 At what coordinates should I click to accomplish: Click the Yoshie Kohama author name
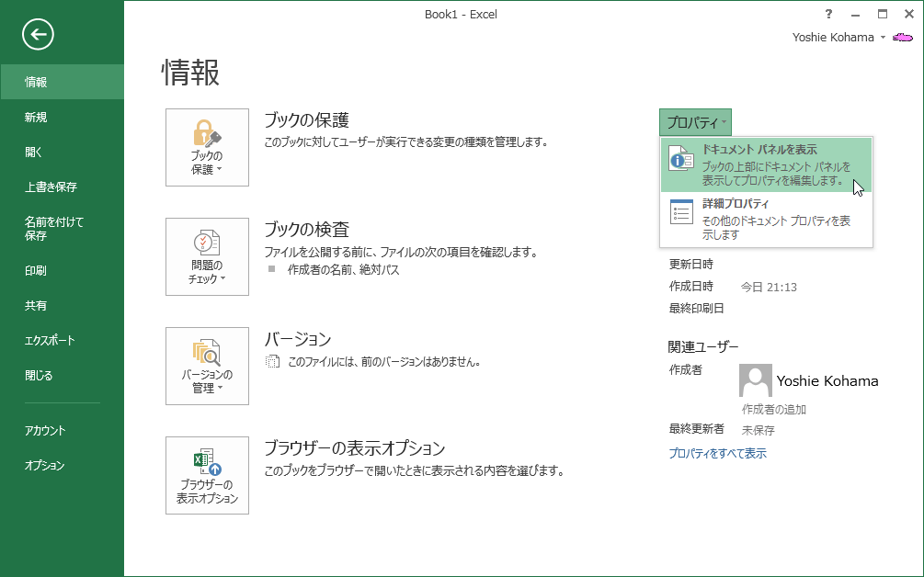point(827,381)
